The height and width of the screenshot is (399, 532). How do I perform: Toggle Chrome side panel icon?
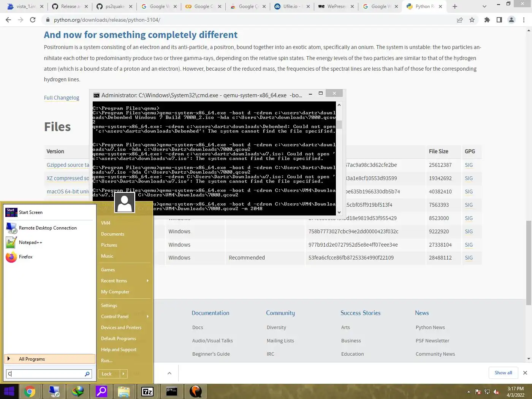click(499, 20)
